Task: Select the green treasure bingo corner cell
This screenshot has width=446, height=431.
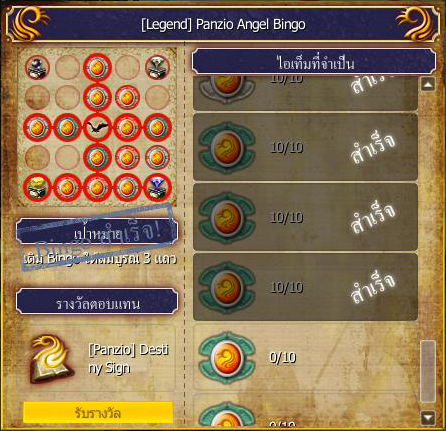Action: point(37,187)
